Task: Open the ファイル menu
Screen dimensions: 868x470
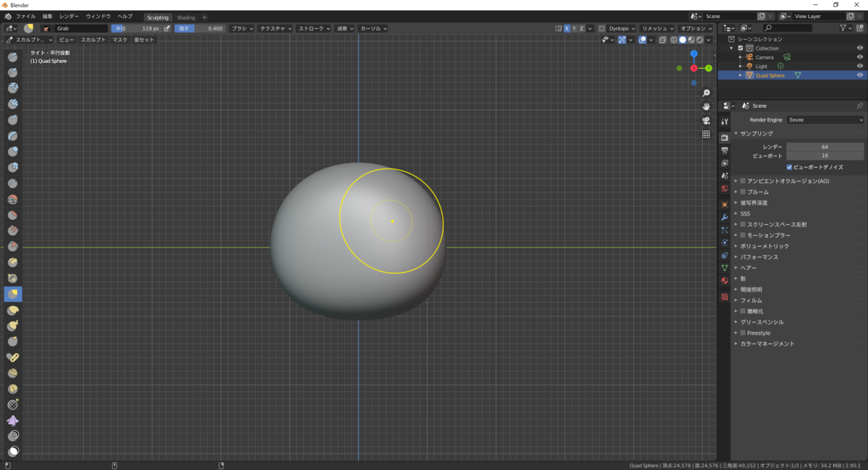Action: [25, 16]
